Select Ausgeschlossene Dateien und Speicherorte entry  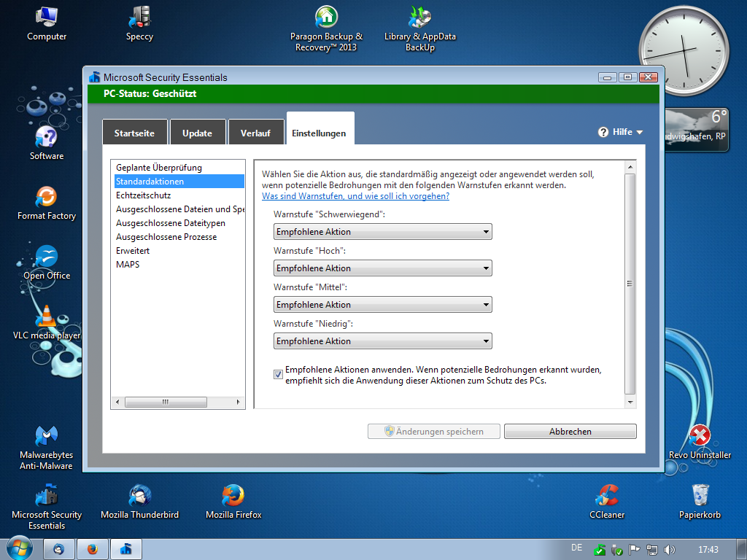(x=179, y=209)
